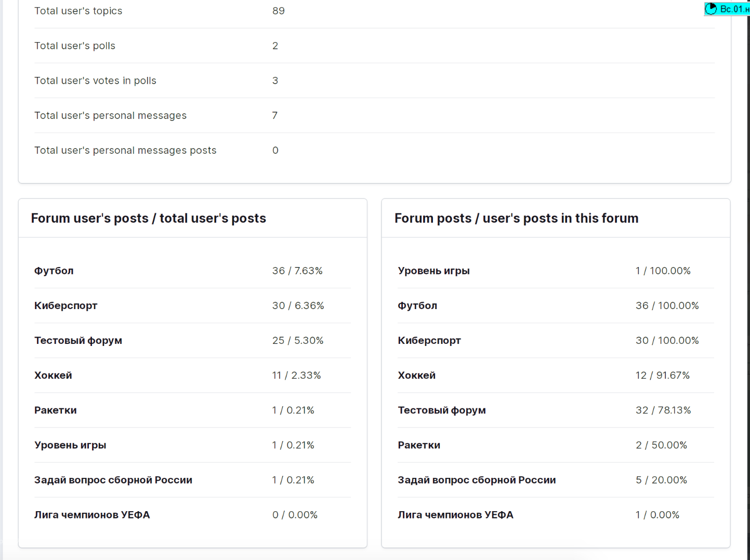The image size is (750, 560).
Task: Click the Total user's topics row label
Action: click(x=78, y=11)
